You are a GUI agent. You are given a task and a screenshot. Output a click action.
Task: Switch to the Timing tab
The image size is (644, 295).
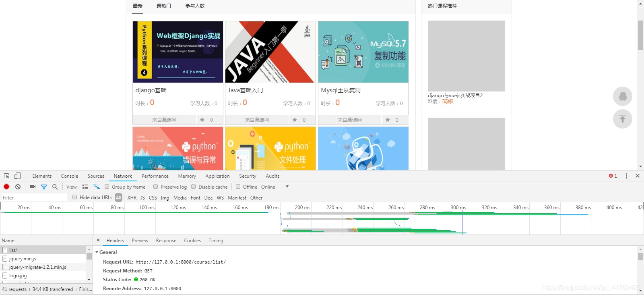click(216, 241)
